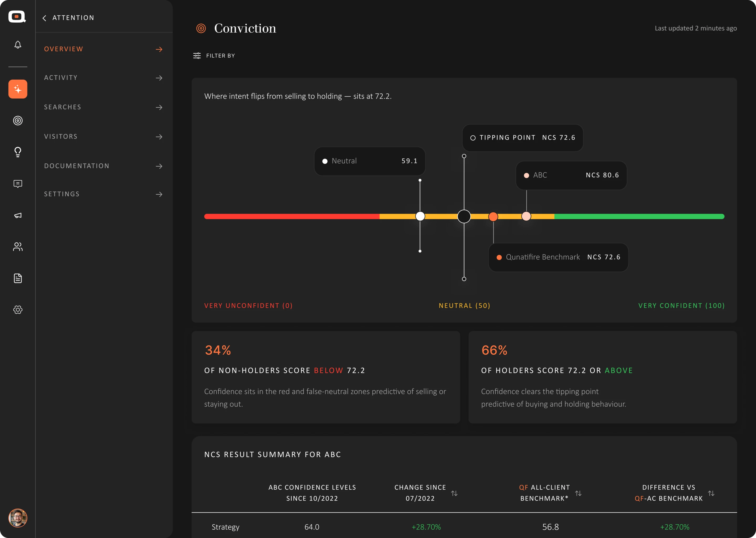Click the ABC NCS 80.6 tooltip
756x538 pixels.
571,175
